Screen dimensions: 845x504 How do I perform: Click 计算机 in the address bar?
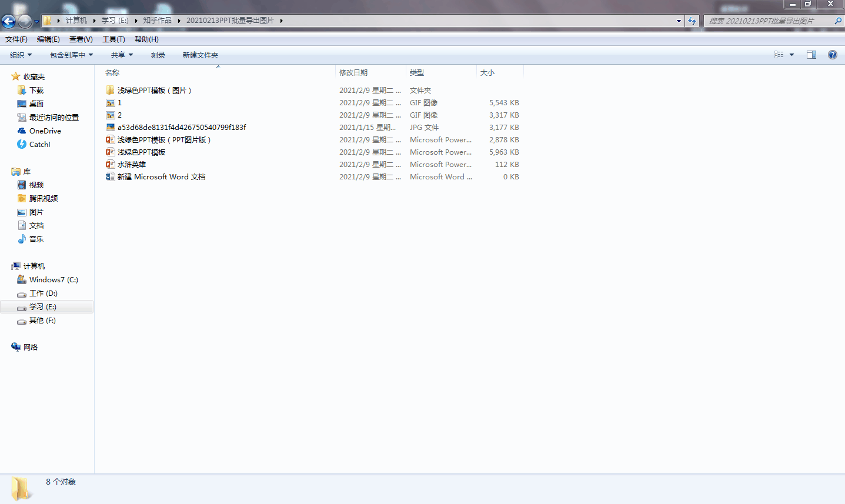click(x=76, y=21)
